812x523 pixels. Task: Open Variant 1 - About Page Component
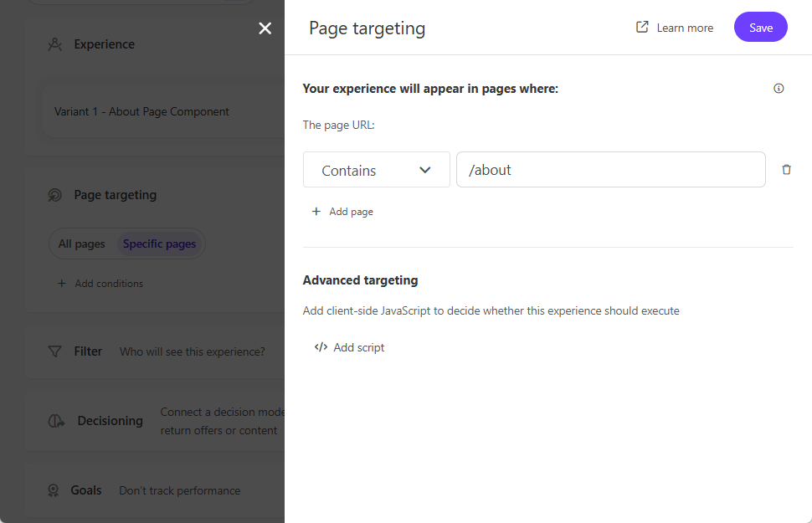point(141,111)
